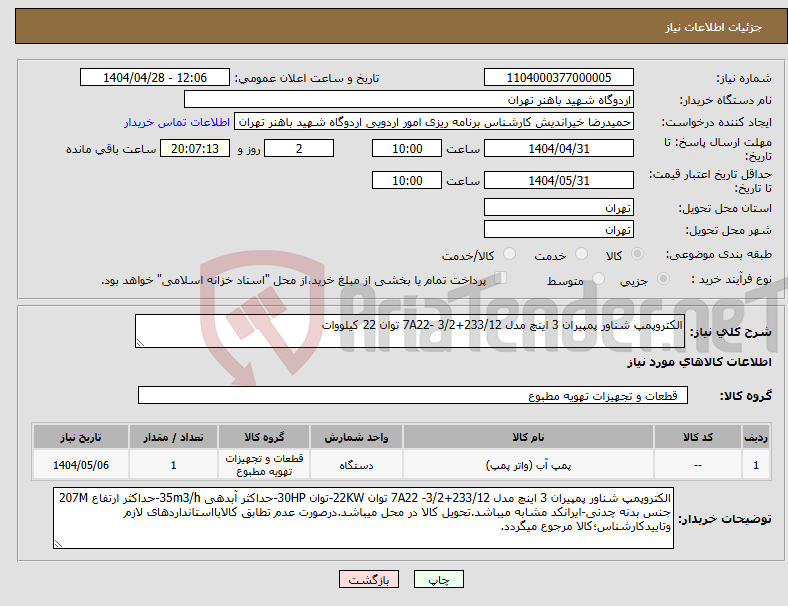Screen dimensions: 788x606
Task: Click the کد کالا column header
Action: click(x=698, y=437)
